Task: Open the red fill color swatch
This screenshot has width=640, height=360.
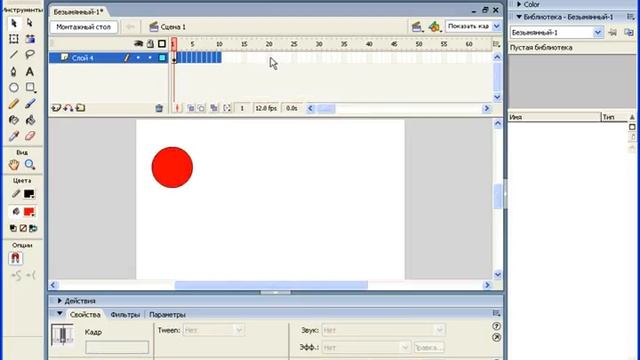Action: pos(29,212)
